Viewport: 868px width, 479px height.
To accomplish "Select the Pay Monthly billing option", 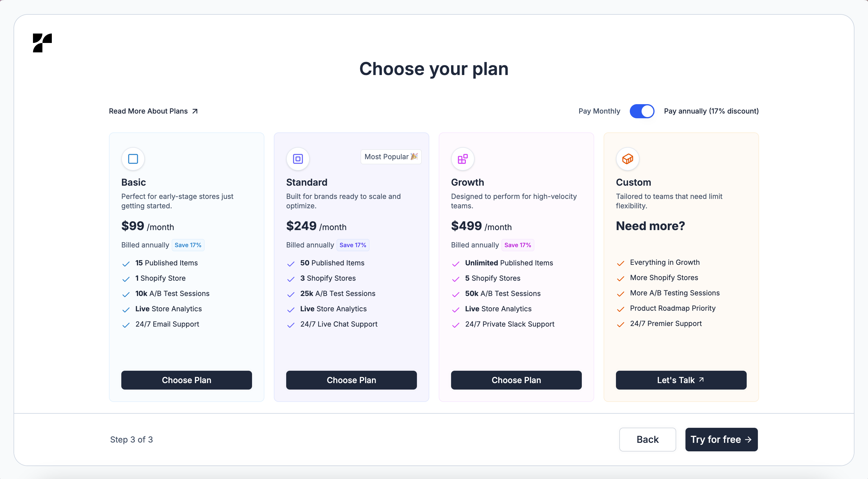I will (x=599, y=111).
